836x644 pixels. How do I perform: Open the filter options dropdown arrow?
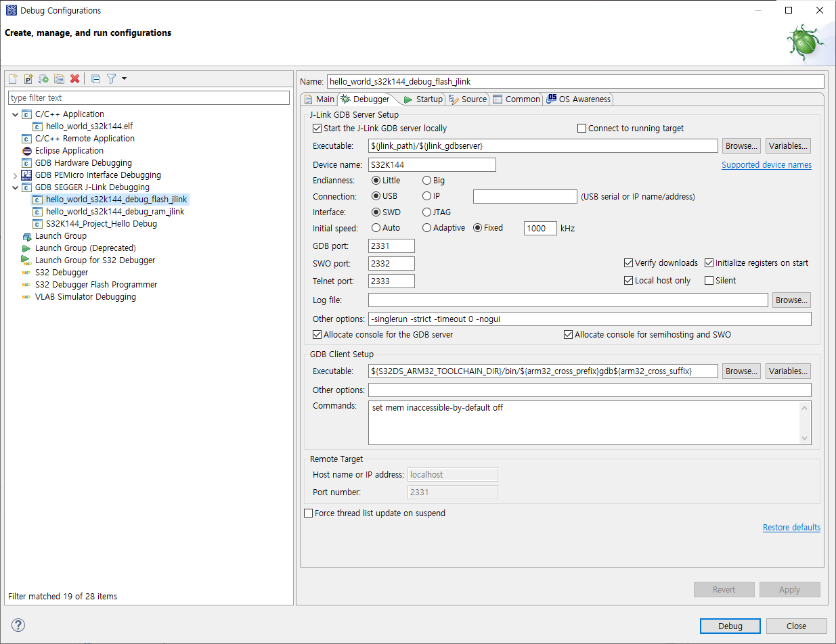124,78
